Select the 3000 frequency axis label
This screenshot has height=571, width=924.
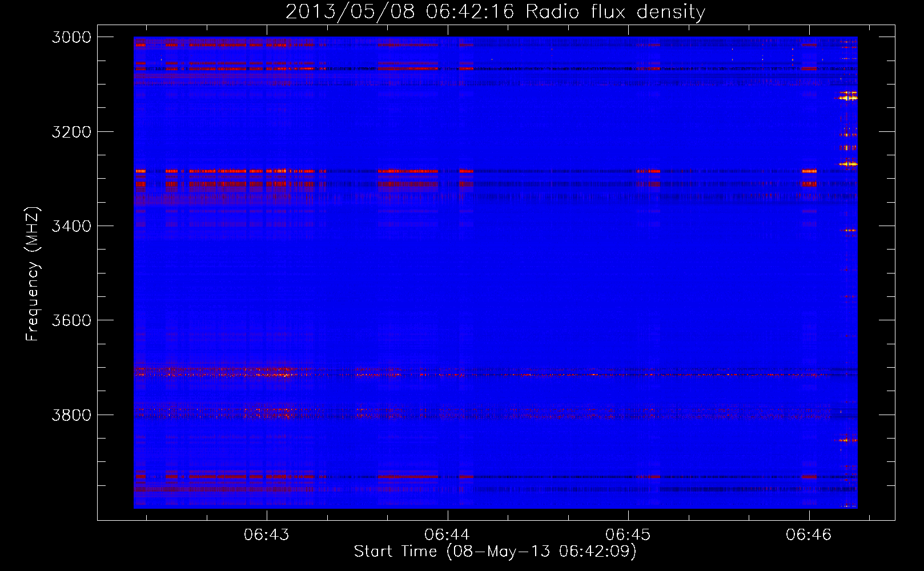[71, 37]
